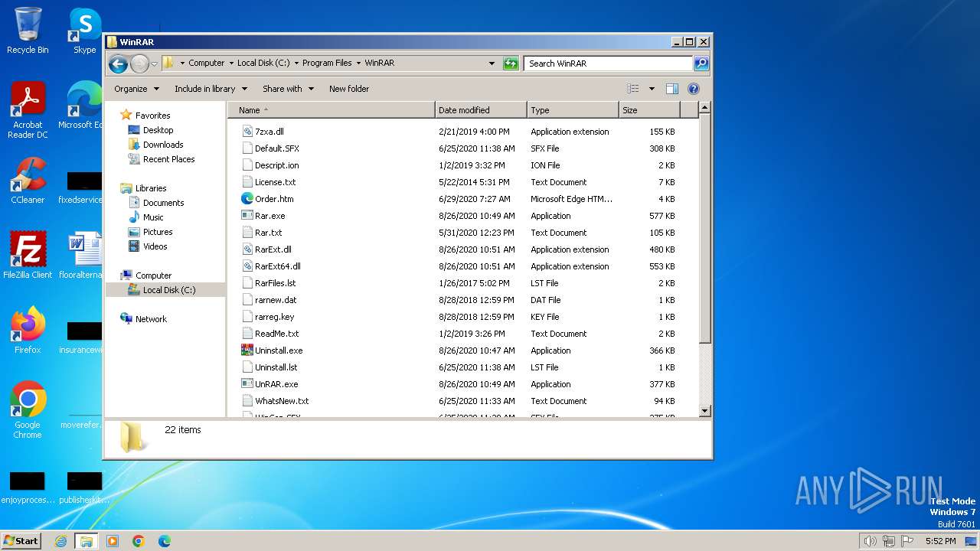Open the Organize menu
Image resolution: width=980 pixels, height=551 pixels.
(136, 89)
